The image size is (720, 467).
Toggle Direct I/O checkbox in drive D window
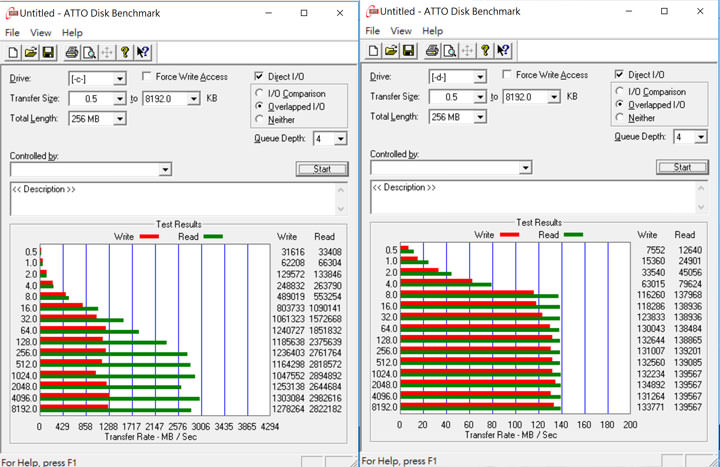(x=620, y=75)
